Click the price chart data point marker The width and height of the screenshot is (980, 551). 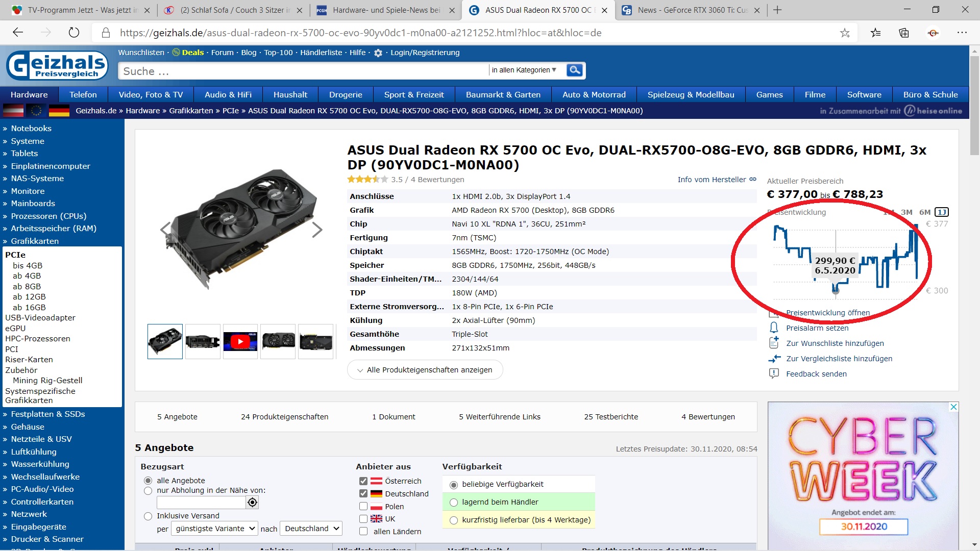(836, 291)
